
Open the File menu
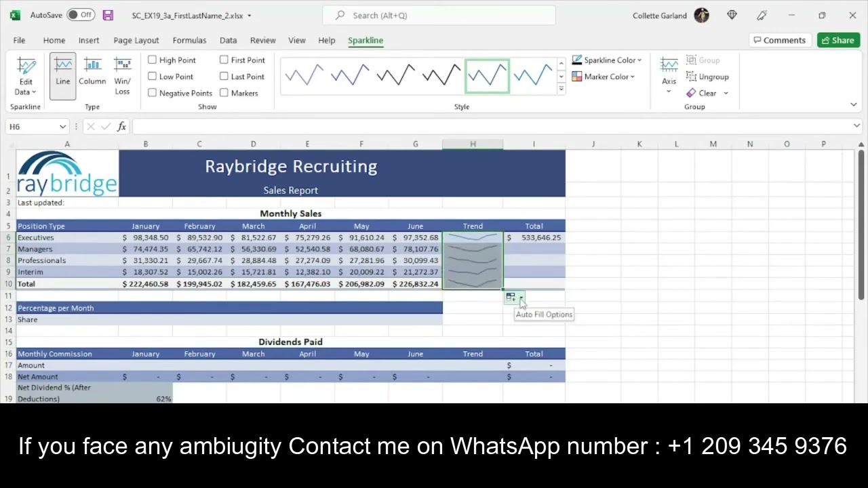point(19,40)
